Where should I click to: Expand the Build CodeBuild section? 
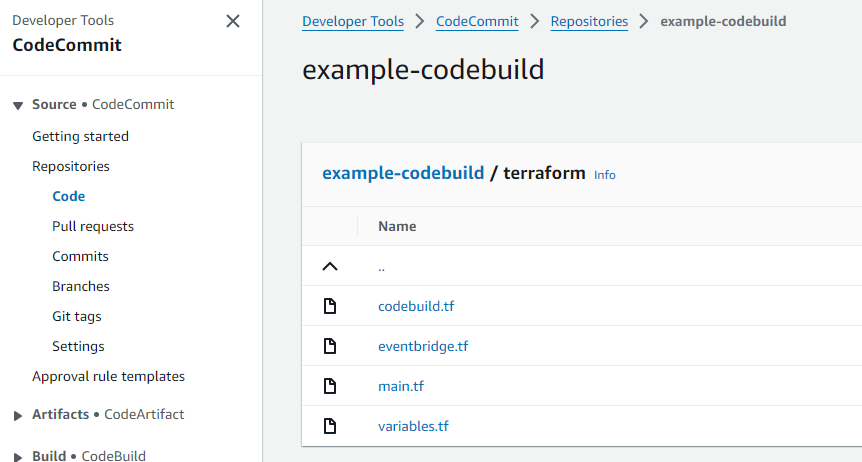[x=18, y=456]
